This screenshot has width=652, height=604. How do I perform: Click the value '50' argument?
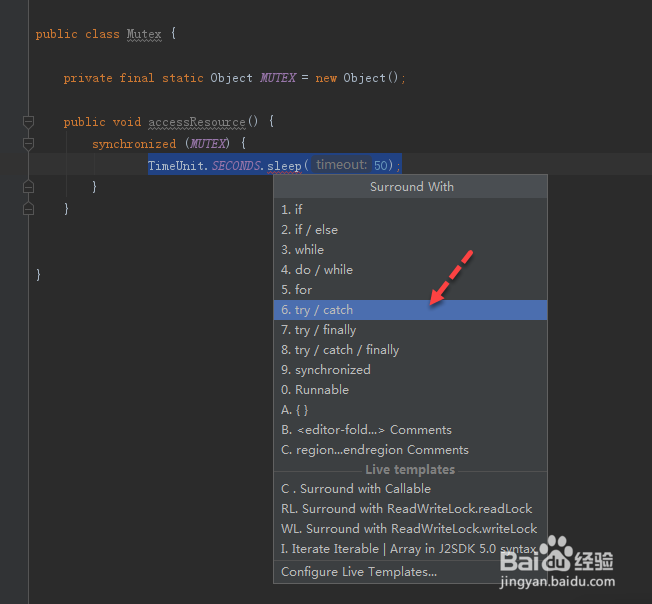click(x=380, y=165)
